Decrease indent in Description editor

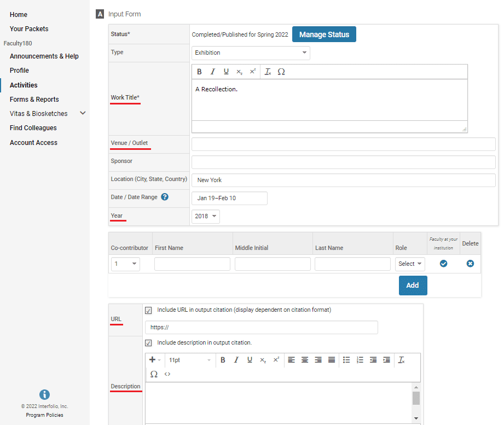point(373,360)
